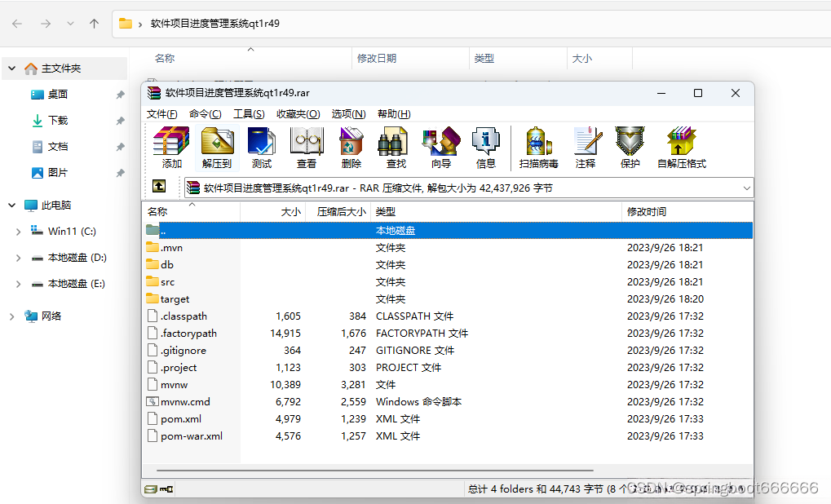Select the target folder row
831x504 pixels.
pyautogui.click(x=448, y=299)
